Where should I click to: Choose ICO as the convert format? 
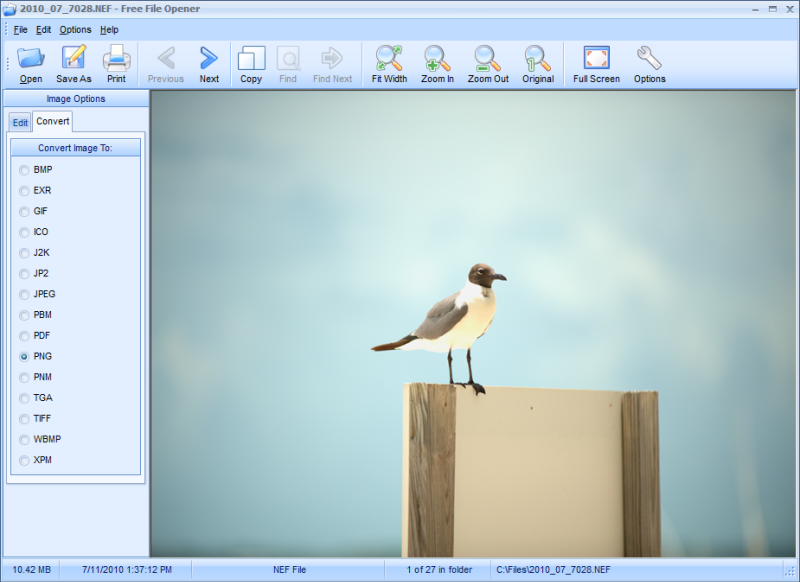click(x=24, y=232)
